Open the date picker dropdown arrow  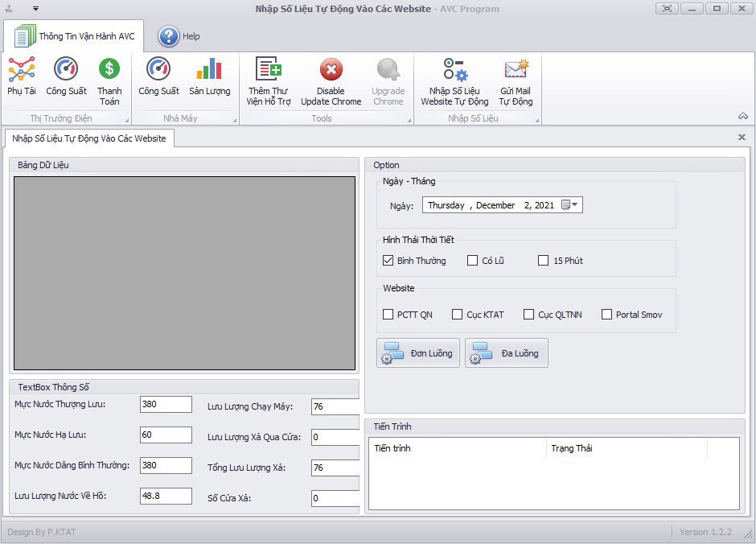575,205
